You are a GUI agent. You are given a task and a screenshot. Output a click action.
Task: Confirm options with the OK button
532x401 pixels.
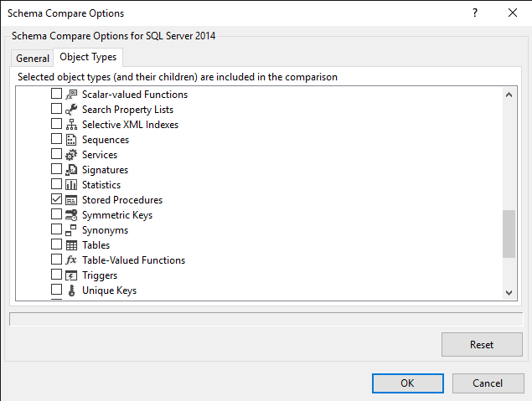(x=407, y=383)
